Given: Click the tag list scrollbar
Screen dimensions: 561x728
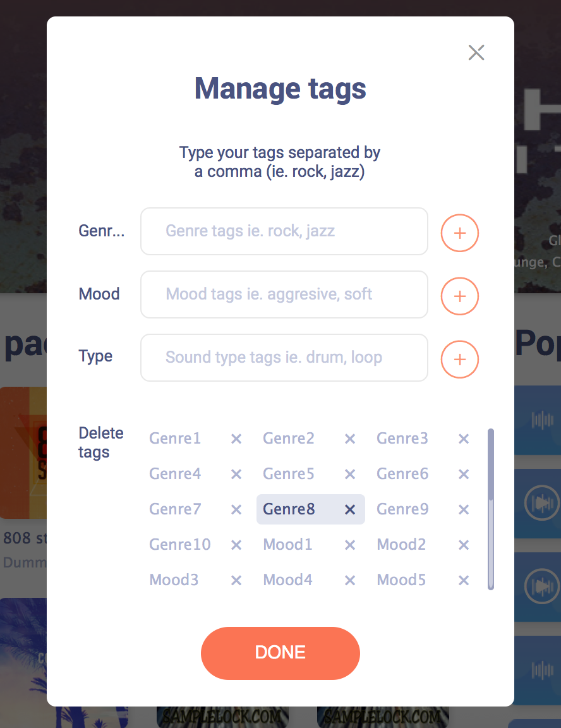Looking at the screenshot, I should tap(491, 509).
